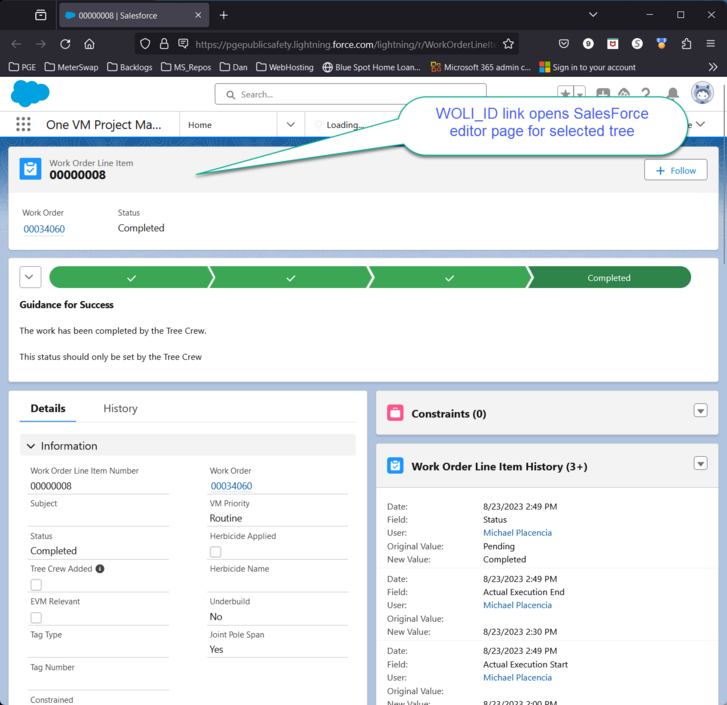Close the Salesforce browser tab
Screen dimensions: 727x705
[198, 15]
